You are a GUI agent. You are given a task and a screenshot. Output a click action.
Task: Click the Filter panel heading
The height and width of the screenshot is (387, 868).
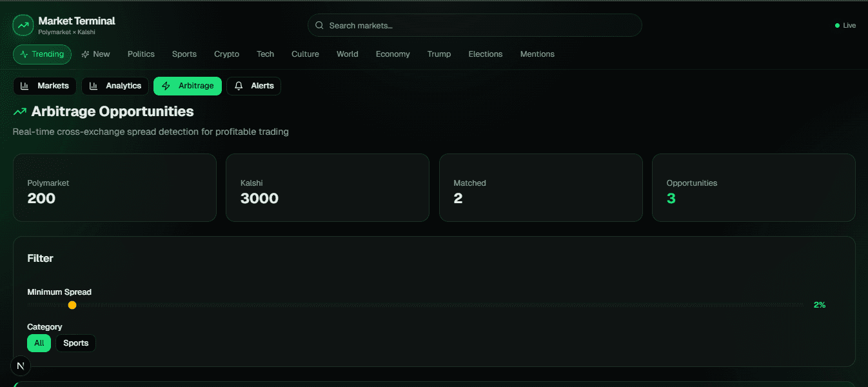(40, 258)
